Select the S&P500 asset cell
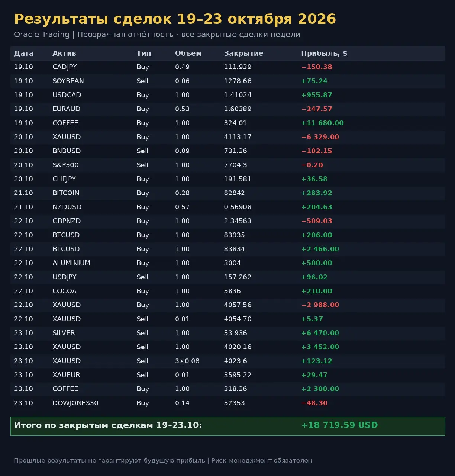The height and width of the screenshot is (476, 455). 65,165
